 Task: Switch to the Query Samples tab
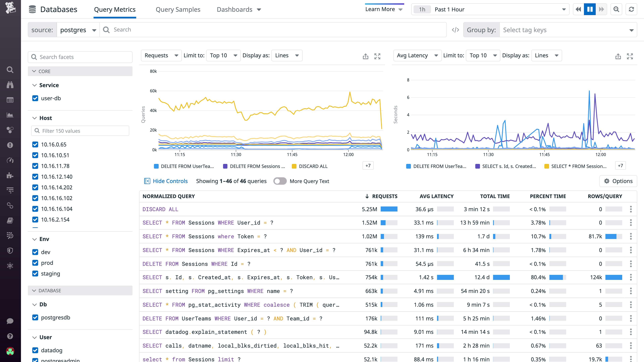[x=178, y=10]
